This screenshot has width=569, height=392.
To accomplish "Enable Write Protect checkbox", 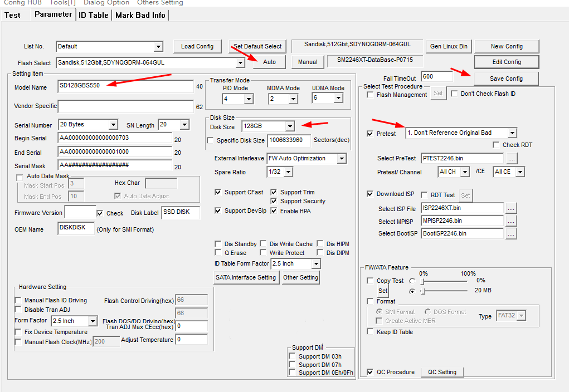I will point(263,252).
